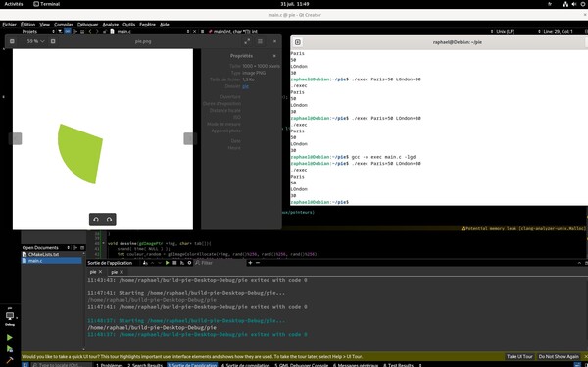The width and height of the screenshot is (588, 367).
Task: Click Activités in the top bar
Action: [x=14, y=4]
